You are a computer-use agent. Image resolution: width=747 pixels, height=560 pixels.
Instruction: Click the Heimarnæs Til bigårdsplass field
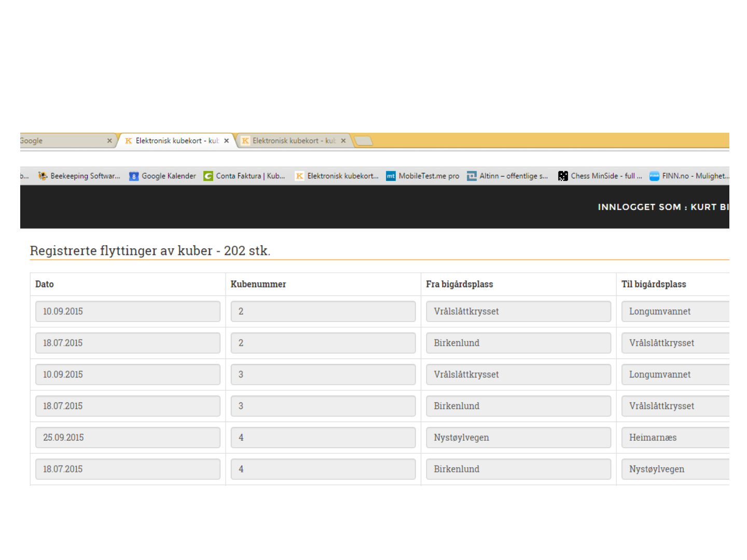pyautogui.click(x=675, y=438)
